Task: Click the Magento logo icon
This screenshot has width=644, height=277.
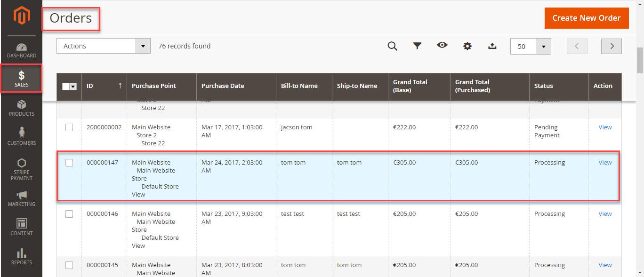Action: 21,16
